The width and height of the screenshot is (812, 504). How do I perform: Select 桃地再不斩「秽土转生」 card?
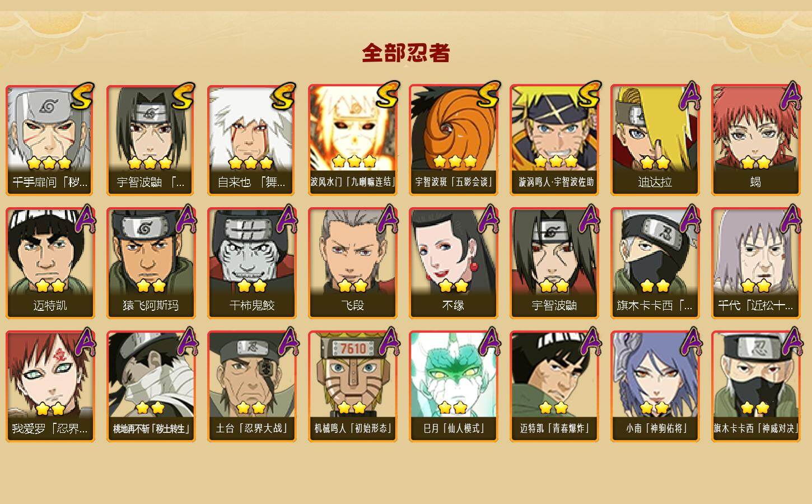point(151,386)
